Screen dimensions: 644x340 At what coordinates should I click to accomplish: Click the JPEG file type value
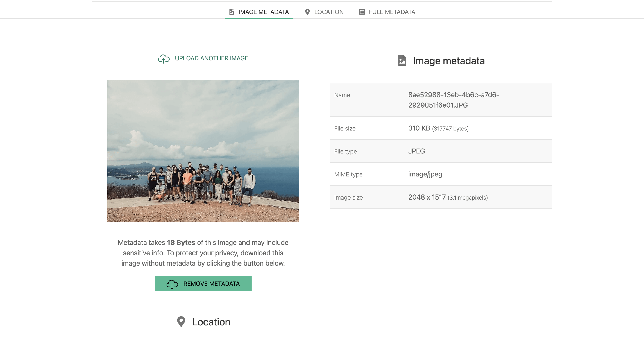point(416,151)
